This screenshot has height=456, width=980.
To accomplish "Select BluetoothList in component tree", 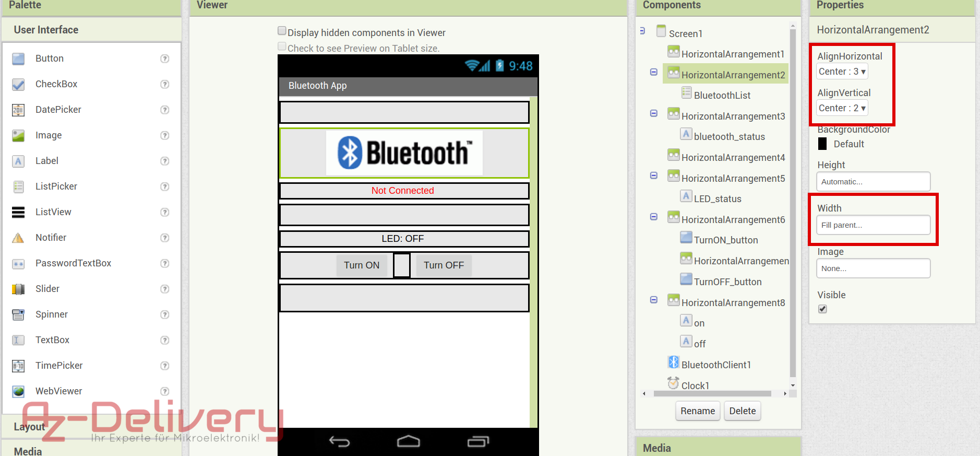I will tap(722, 95).
